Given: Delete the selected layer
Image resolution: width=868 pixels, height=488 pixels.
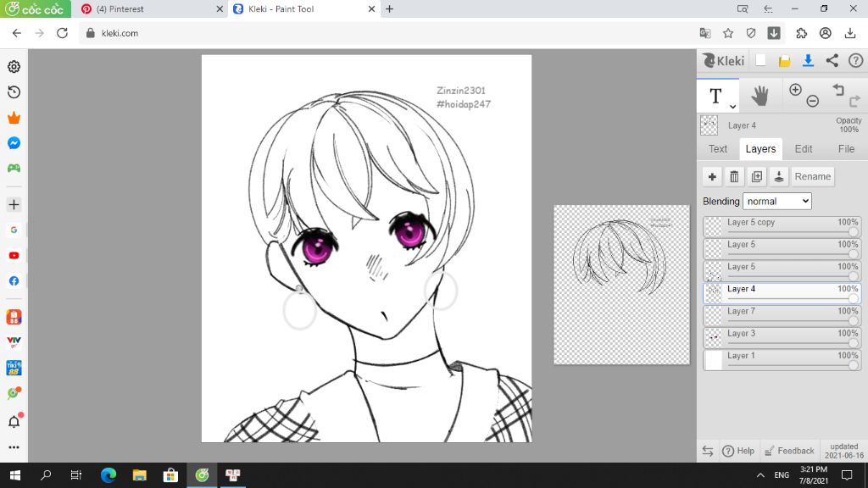Looking at the screenshot, I should point(734,176).
